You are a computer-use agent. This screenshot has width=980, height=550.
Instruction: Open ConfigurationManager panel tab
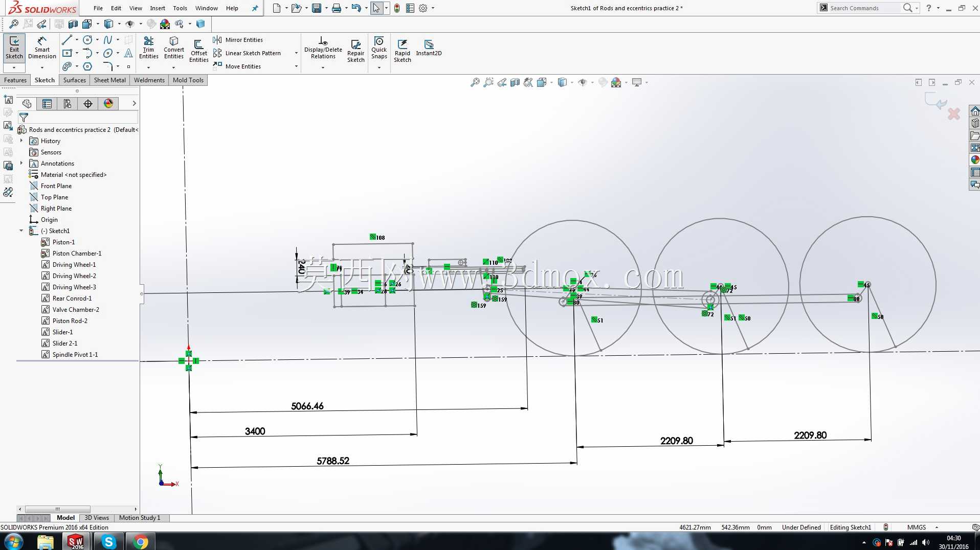68,104
